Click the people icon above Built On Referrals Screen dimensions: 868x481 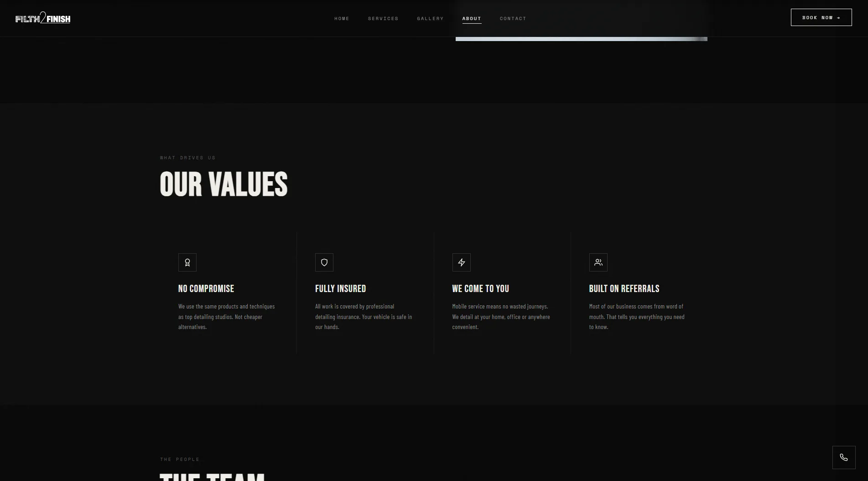[598, 262]
